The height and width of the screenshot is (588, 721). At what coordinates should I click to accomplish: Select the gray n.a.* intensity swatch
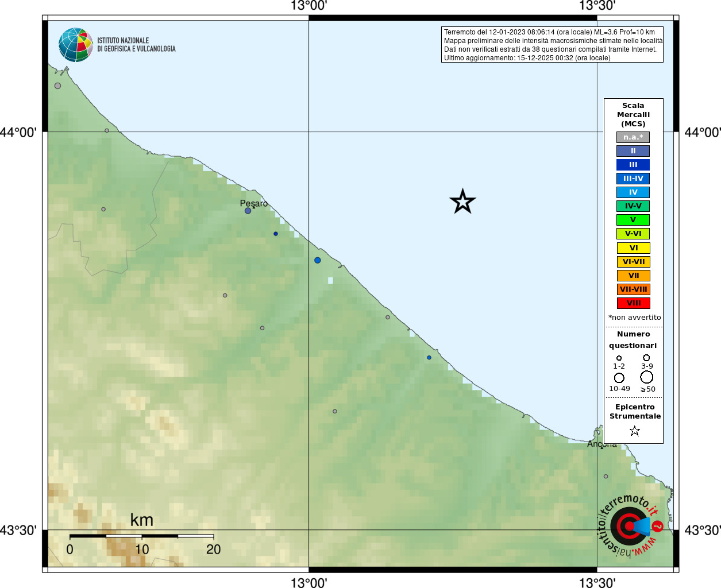click(633, 137)
